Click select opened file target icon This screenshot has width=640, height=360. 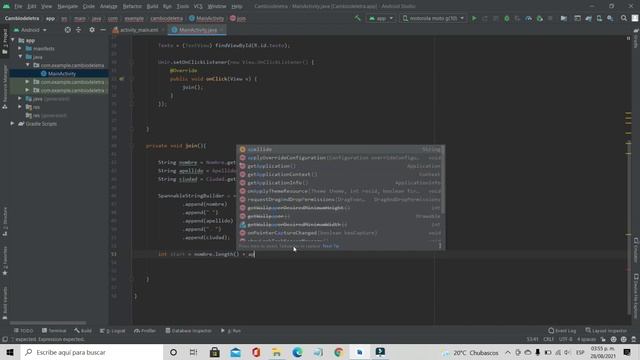tap(67, 30)
